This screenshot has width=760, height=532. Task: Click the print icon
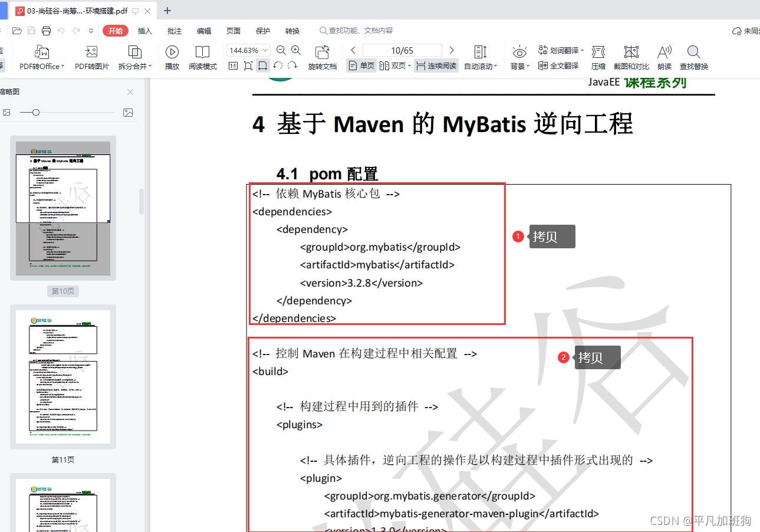46,31
